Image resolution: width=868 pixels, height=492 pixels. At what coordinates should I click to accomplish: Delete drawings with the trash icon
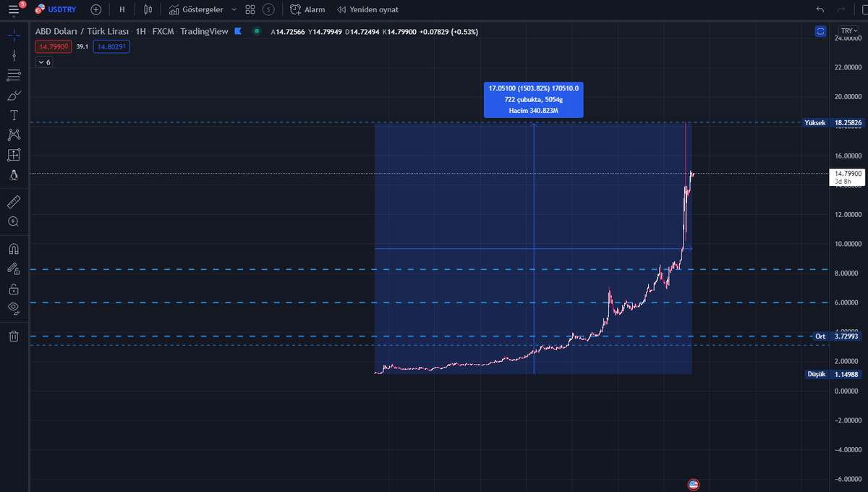14,336
